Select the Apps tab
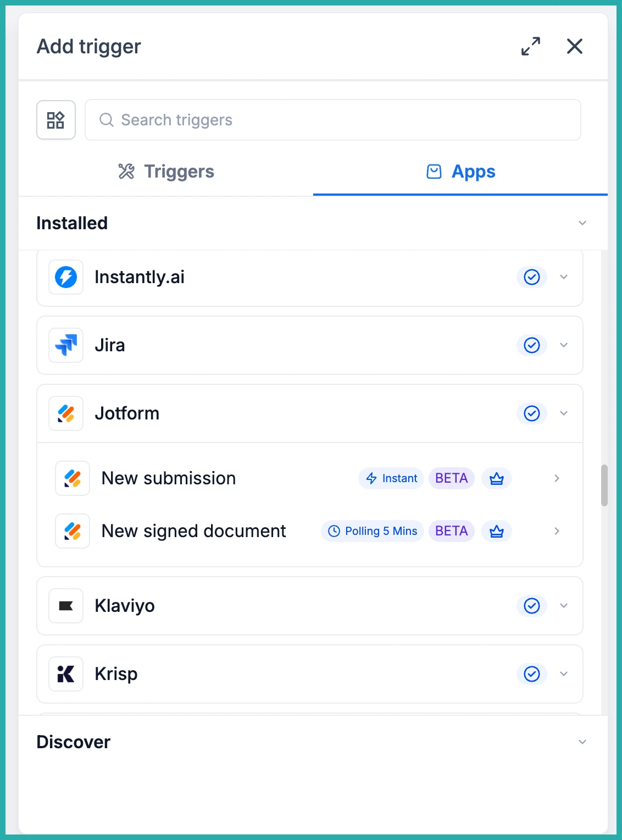622x840 pixels. (x=460, y=172)
